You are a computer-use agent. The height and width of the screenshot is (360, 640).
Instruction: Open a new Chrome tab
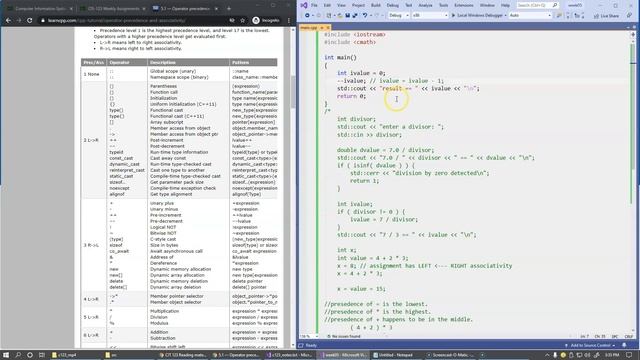coord(229,8)
